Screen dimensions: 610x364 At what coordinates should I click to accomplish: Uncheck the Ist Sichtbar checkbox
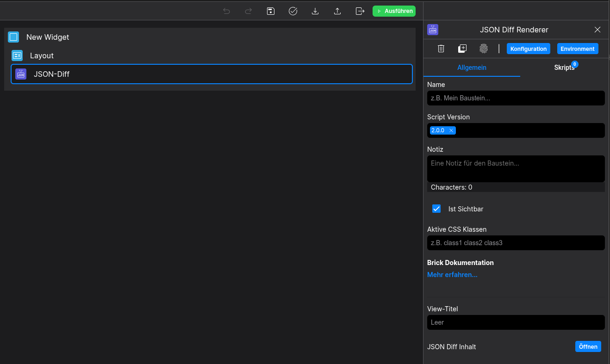point(436,209)
